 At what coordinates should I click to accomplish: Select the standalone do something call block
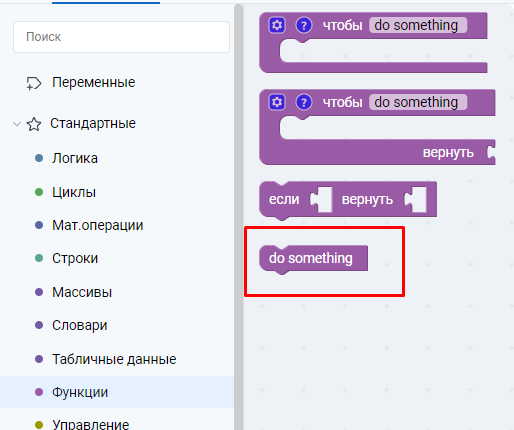point(313,259)
